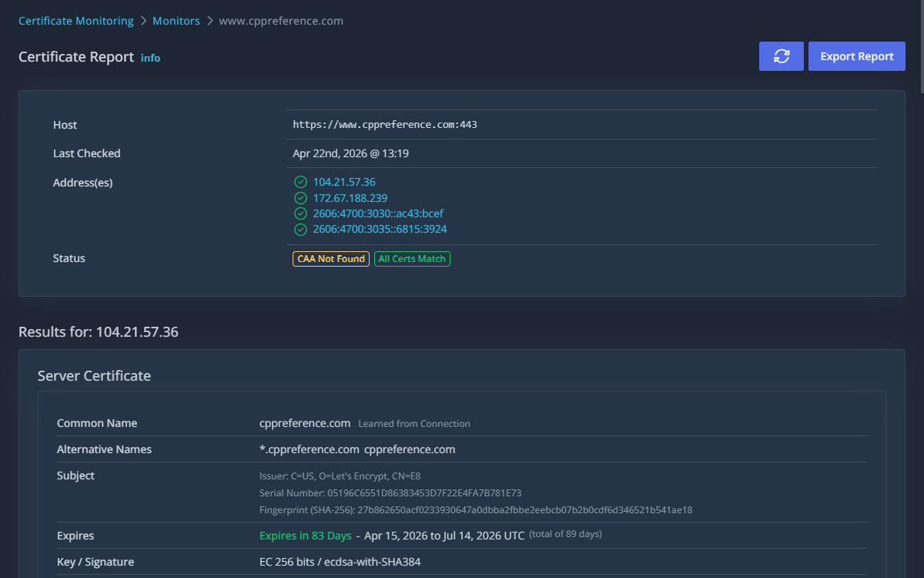This screenshot has width=924, height=578.
Task: Open the Monitors breadcrumb link
Action: point(176,21)
